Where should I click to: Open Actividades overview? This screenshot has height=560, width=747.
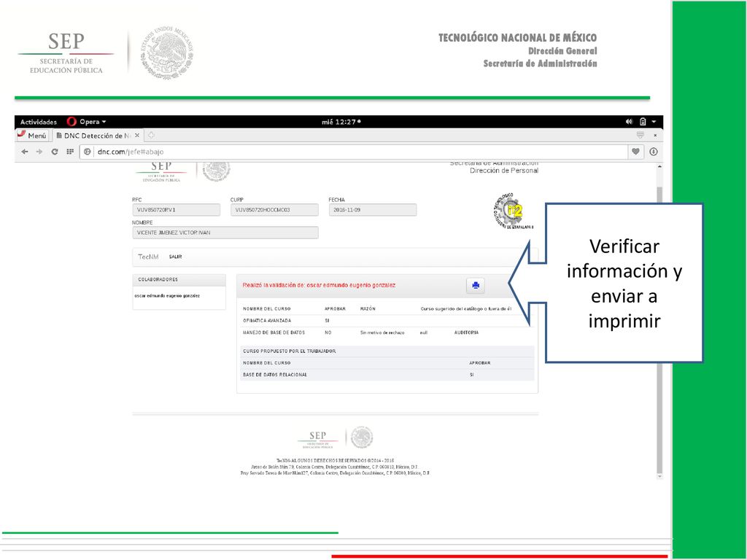click(38, 122)
